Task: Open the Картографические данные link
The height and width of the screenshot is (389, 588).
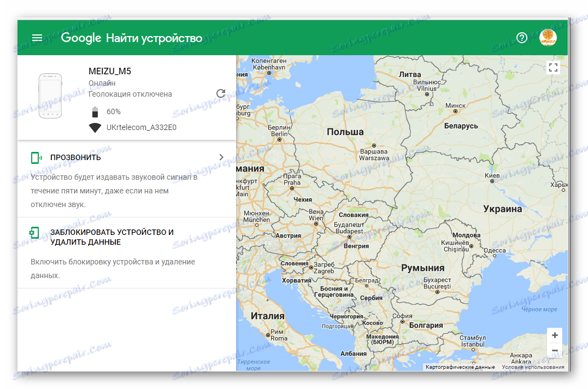Action: (460, 367)
